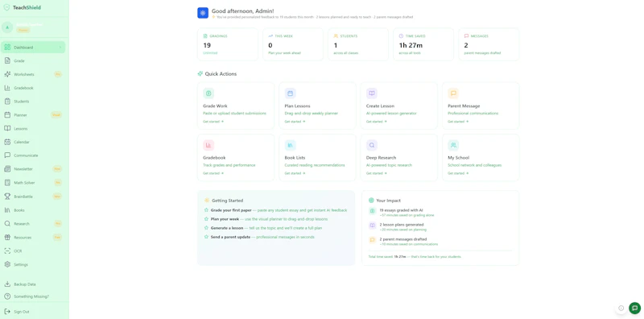Open the Lessons book icon in sidebar
The image size is (644, 319).
[x=7, y=129]
